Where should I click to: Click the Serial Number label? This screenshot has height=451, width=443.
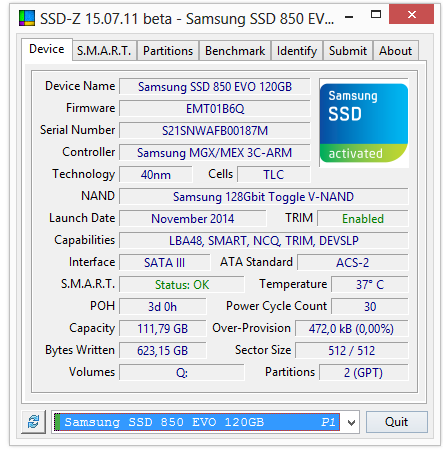77,130
